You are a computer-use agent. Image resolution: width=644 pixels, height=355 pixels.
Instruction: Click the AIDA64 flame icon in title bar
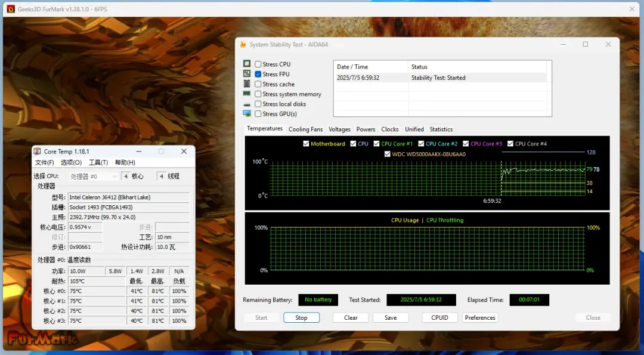[243, 44]
